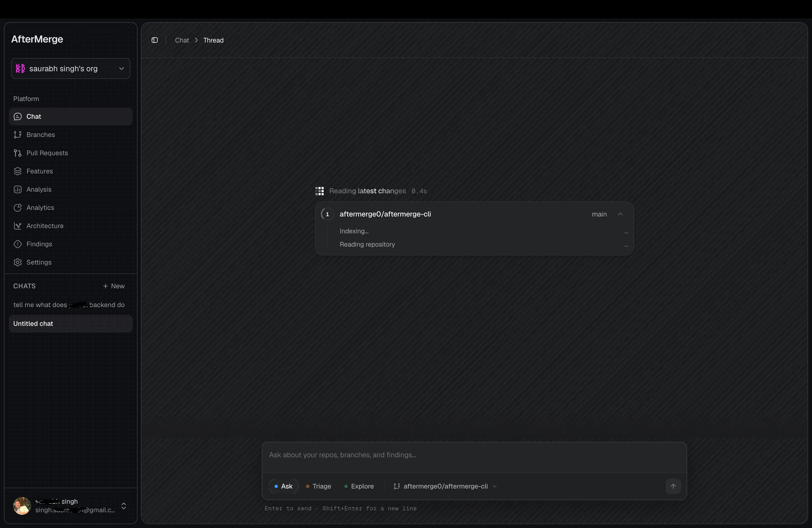Toggle the sidebar panel icon

coord(155,40)
